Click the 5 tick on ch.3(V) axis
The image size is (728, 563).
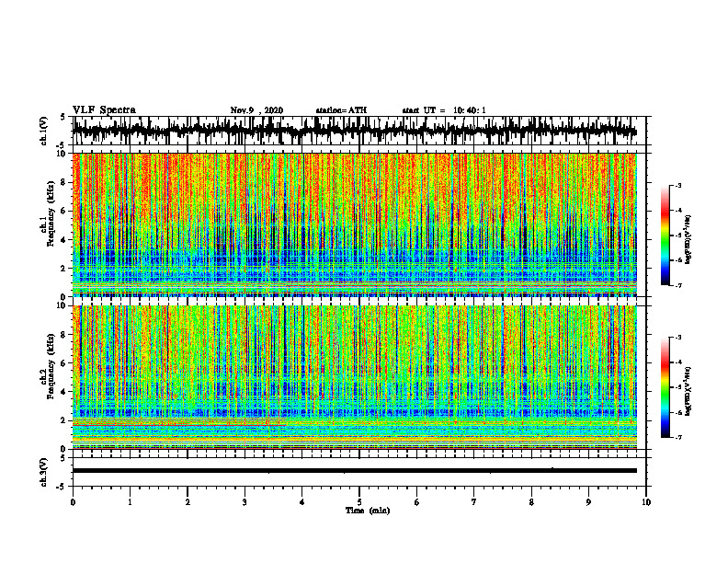pyautogui.click(x=63, y=458)
